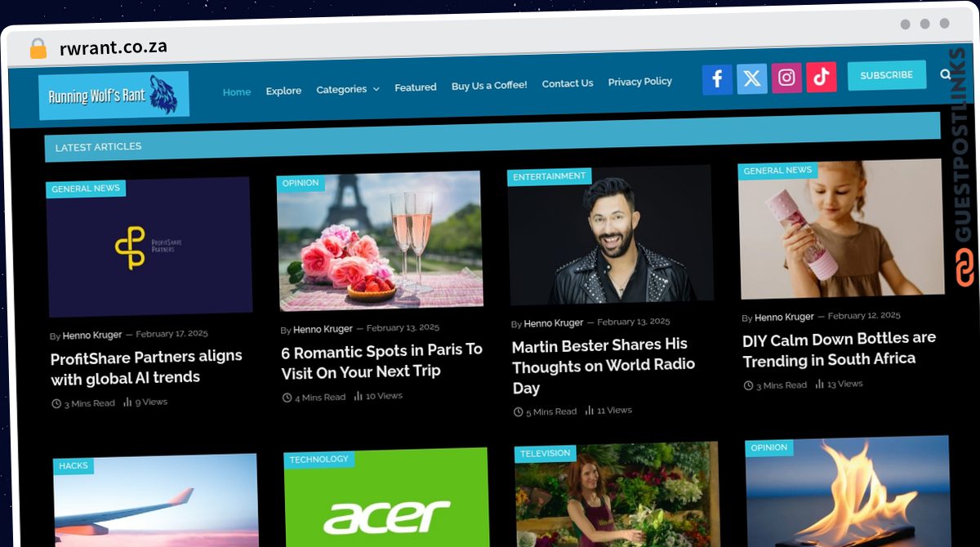Open the Featured menu item
980x547 pixels.
[416, 87]
